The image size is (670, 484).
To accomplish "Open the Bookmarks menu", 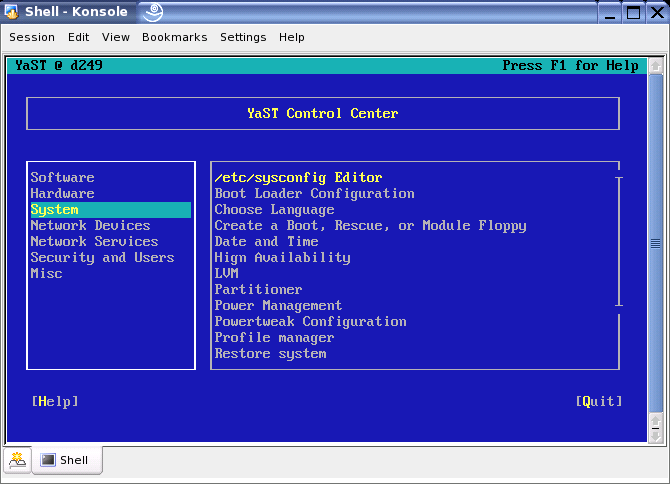I will pos(174,37).
